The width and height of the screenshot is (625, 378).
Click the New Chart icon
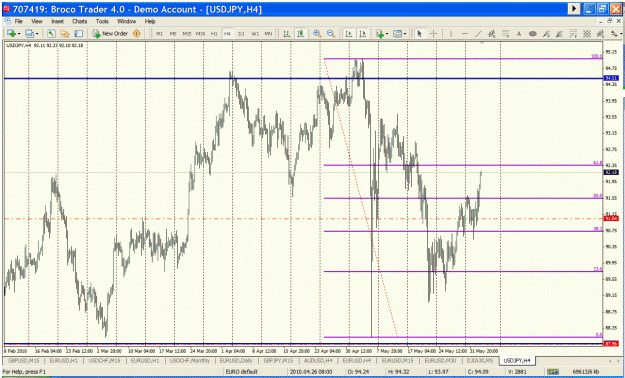pos(11,34)
